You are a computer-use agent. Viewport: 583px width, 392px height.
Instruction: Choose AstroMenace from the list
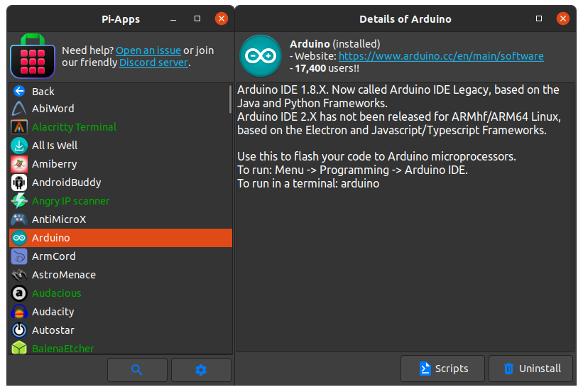tap(64, 275)
